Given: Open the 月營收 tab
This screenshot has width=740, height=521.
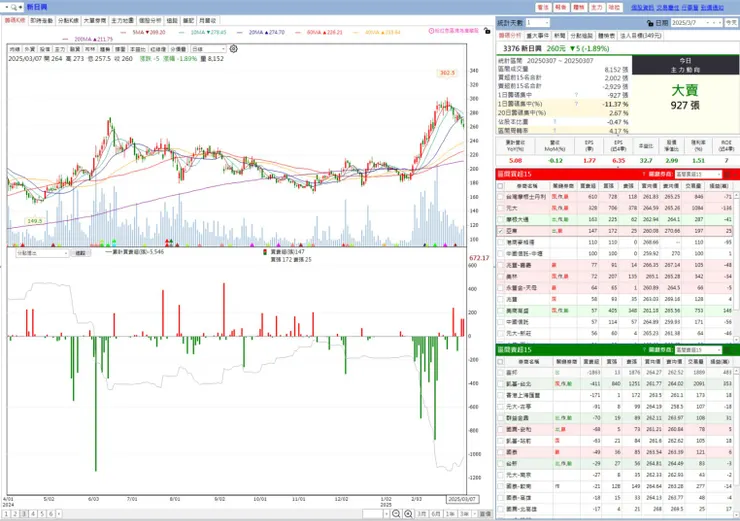Looking at the screenshot, I should click(208, 21).
